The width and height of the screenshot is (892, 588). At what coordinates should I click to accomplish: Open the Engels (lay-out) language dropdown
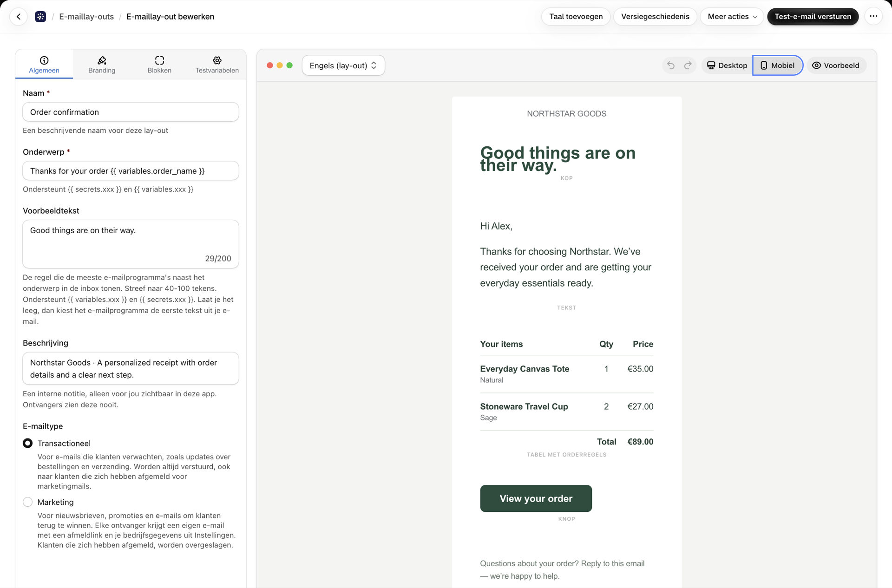(343, 65)
